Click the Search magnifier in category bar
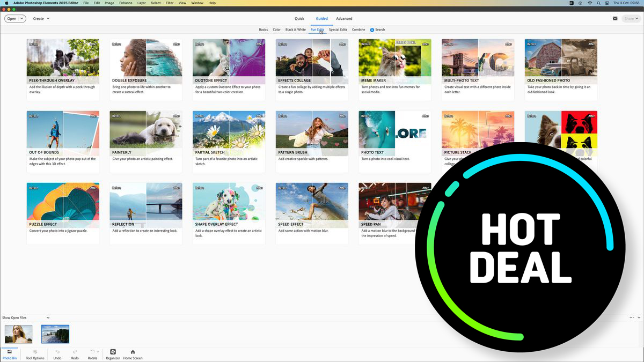Viewport: 644px width, 362px height. point(372,29)
